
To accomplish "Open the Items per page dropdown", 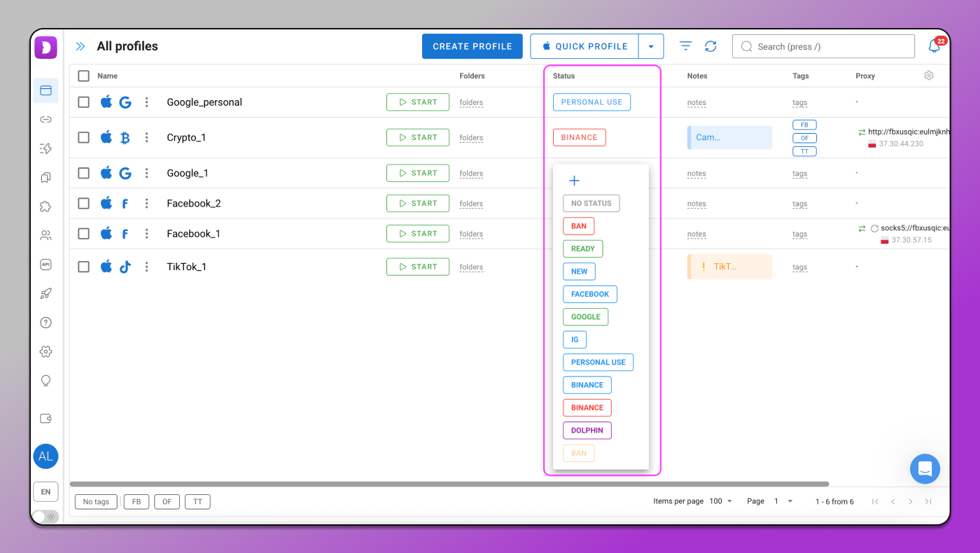I will [721, 501].
